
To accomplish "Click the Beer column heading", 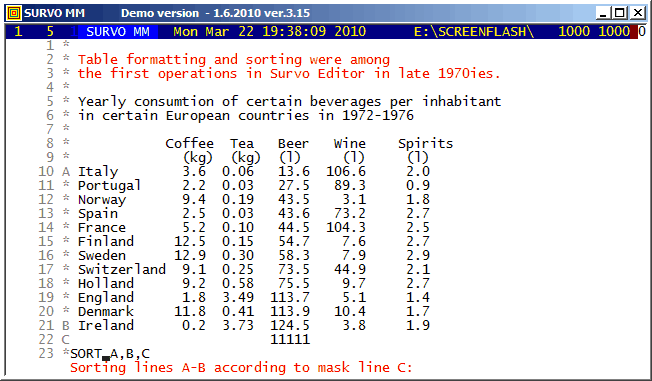I will pos(294,143).
